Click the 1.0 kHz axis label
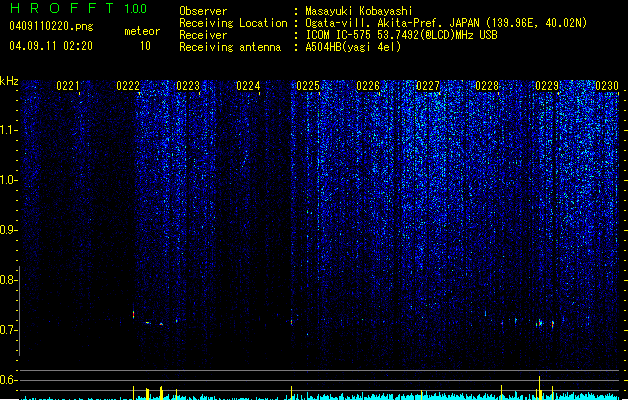Image resolution: width=629 pixels, height=400 pixels. [8, 180]
